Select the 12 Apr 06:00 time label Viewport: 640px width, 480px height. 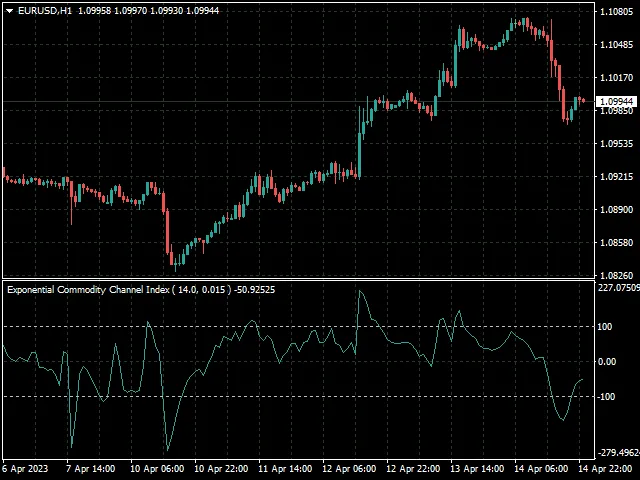point(350,468)
